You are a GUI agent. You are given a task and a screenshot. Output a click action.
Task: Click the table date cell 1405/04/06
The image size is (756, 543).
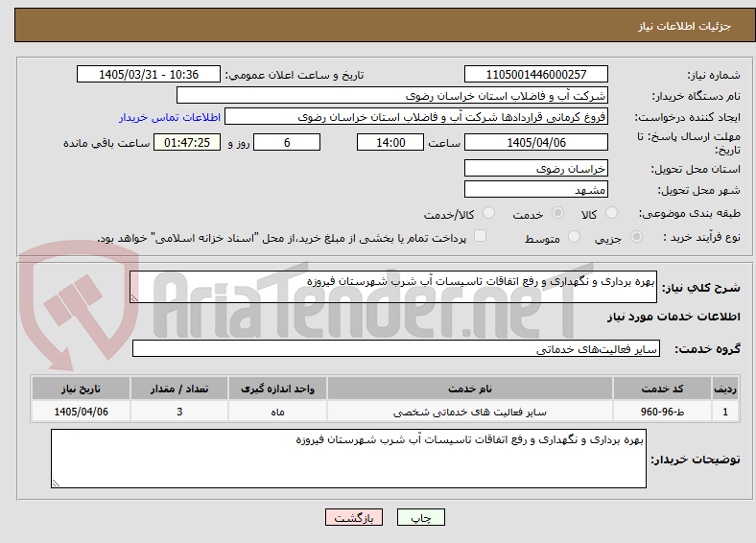81,412
